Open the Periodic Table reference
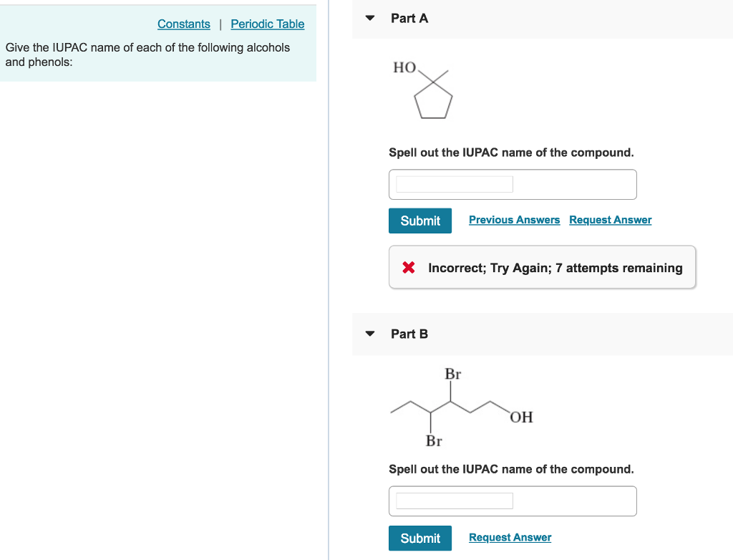Image resolution: width=733 pixels, height=560 pixels. [x=267, y=24]
